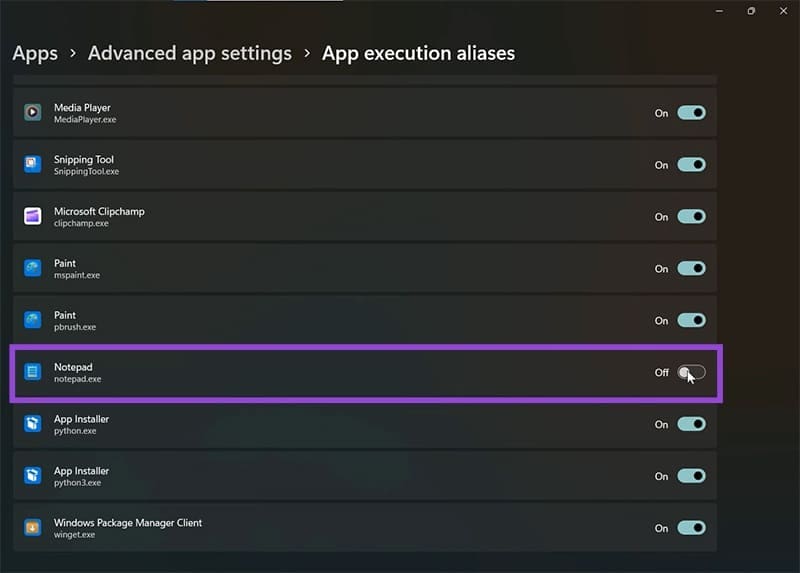Screen dimensions: 800x573
Task: Toggle off the mspaint.exe alias
Action: [x=691, y=268]
